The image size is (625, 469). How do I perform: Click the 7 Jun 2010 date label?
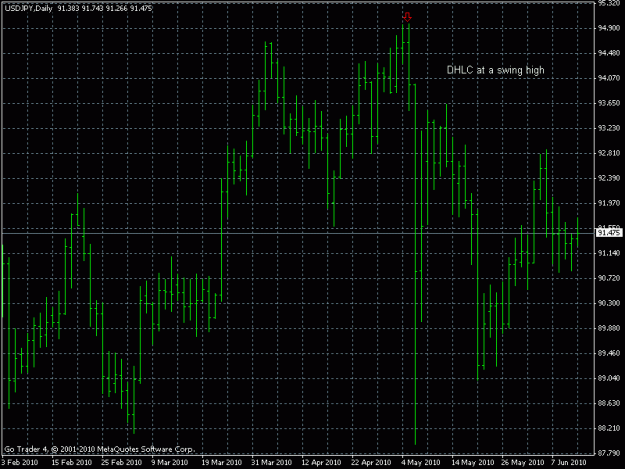(569, 462)
